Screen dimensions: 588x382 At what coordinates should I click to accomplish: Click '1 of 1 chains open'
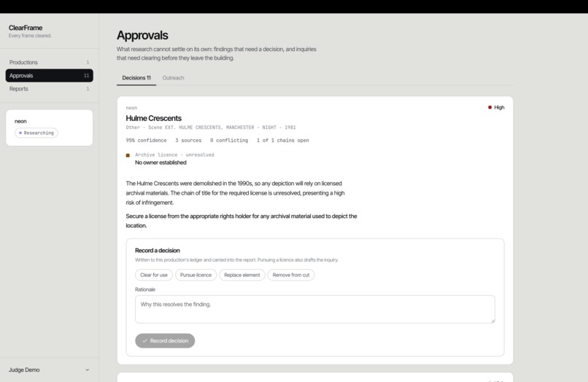(x=283, y=140)
